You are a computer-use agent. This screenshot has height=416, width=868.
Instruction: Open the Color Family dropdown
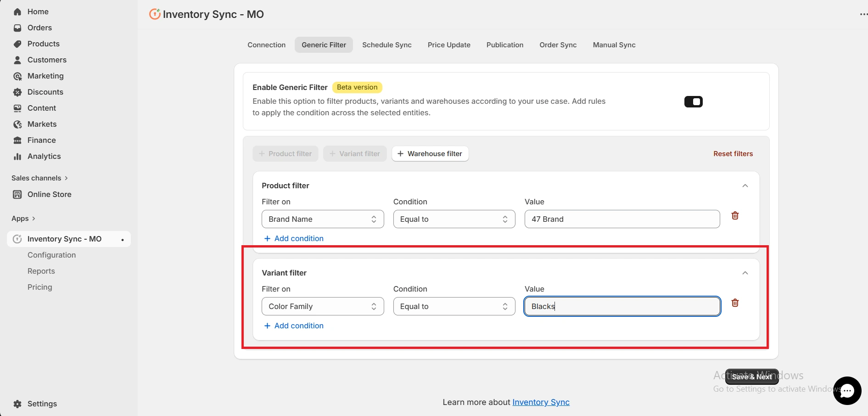point(323,306)
